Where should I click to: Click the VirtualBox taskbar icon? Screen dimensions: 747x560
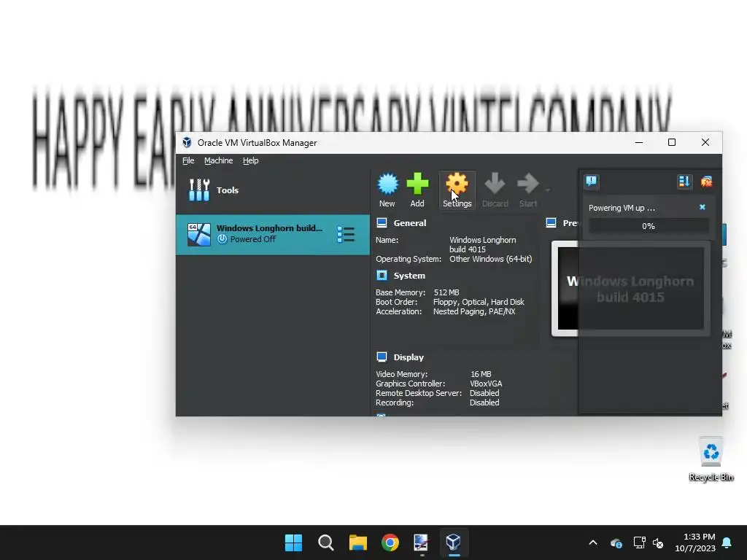click(453, 542)
